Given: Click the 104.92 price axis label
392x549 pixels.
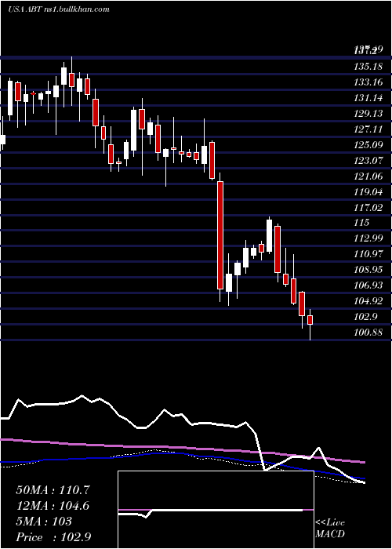Looking at the screenshot, I should (368, 301).
